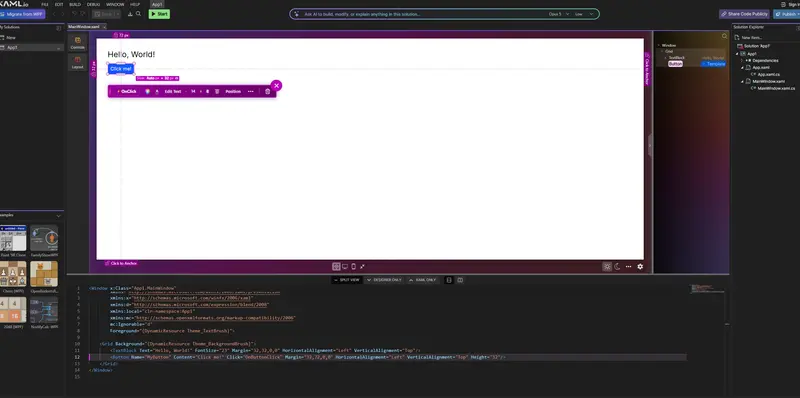
Task: Click the undo icon
Action: click(x=74, y=14)
